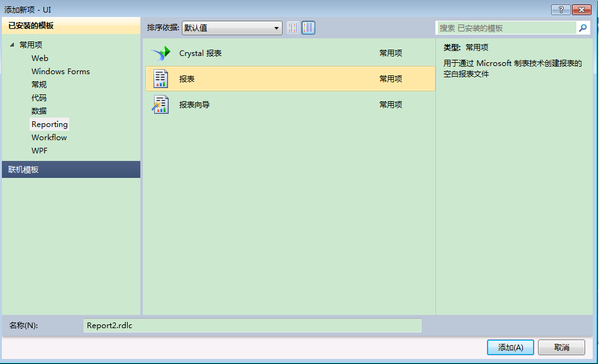This screenshot has height=364, width=599.
Task: Select the 报表向导 item name text
Action: tap(194, 104)
